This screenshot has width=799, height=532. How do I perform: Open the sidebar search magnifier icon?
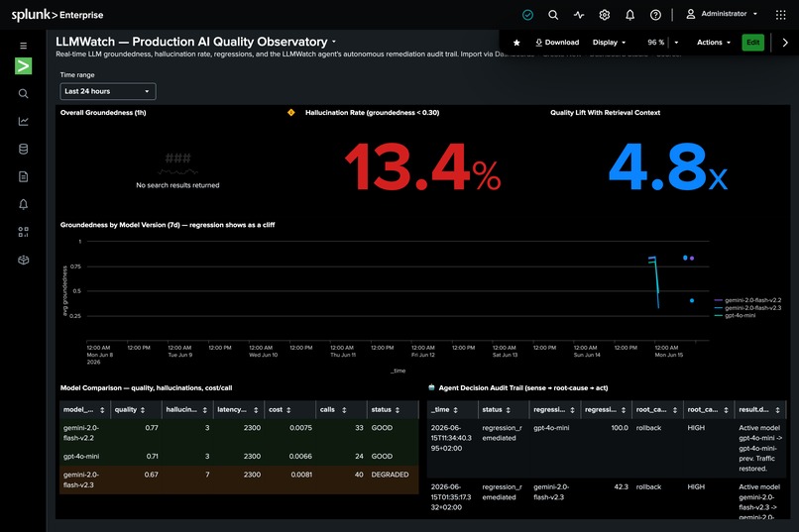pos(24,94)
